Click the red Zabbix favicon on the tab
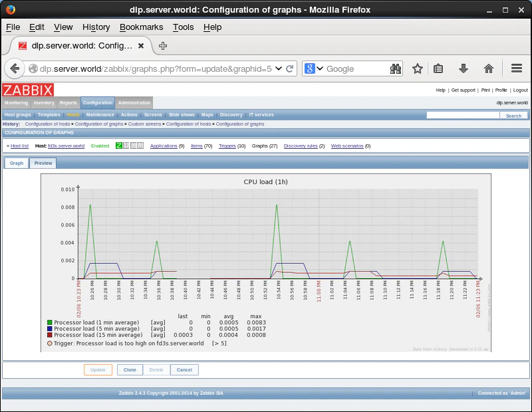 (23, 46)
